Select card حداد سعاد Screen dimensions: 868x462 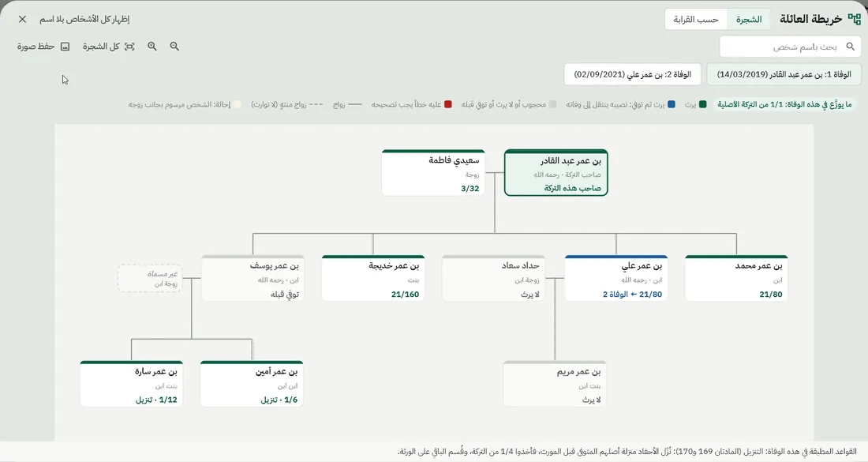(493, 278)
